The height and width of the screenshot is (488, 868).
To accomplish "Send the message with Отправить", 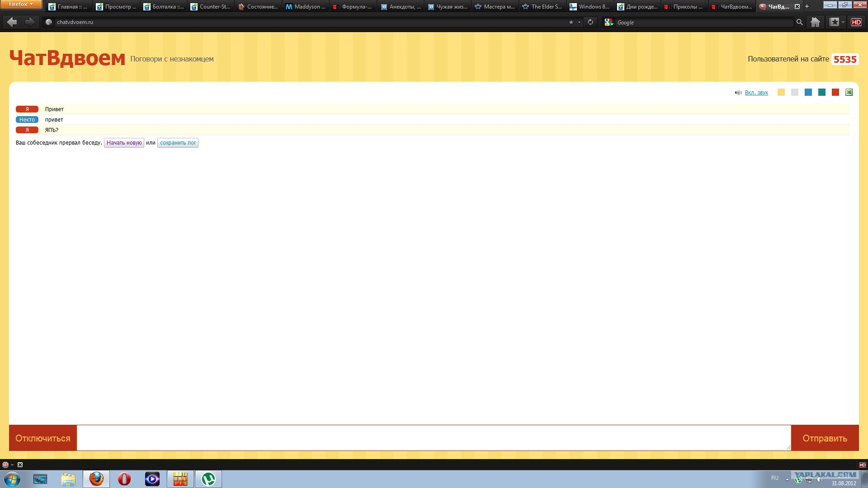I will pos(825,438).
